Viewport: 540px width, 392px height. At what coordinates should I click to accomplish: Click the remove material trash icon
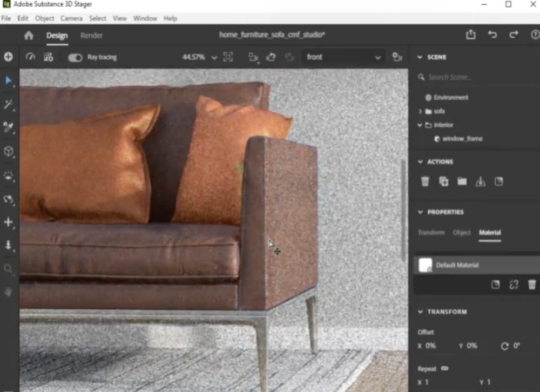532,284
